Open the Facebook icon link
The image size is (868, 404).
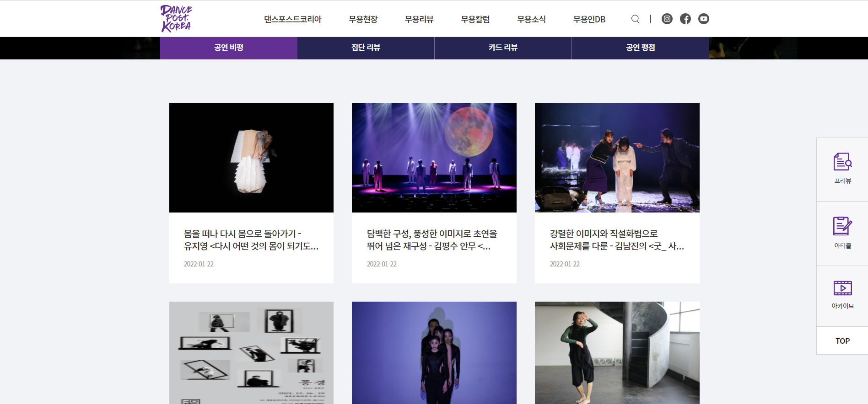pyautogui.click(x=685, y=19)
